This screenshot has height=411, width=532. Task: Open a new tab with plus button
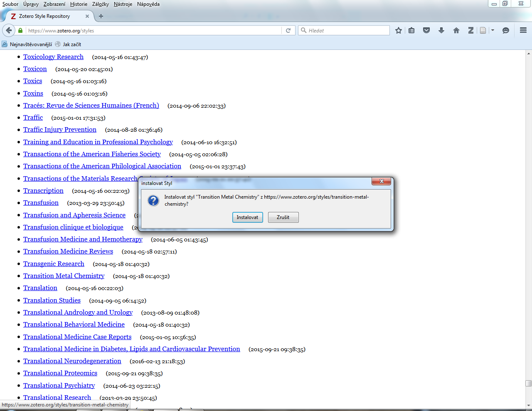(x=101, y=16)
